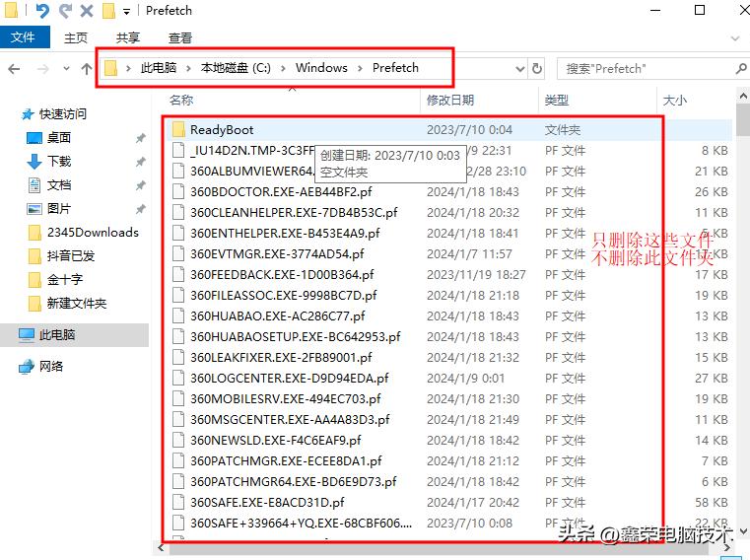
Task: Click the undo icon in title bar
Action: pos(42,11)
